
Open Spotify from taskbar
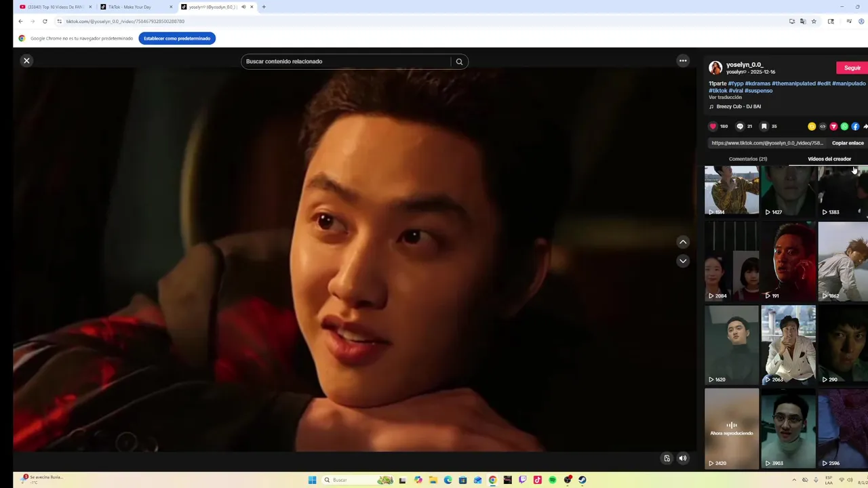[x=552, y=480]
